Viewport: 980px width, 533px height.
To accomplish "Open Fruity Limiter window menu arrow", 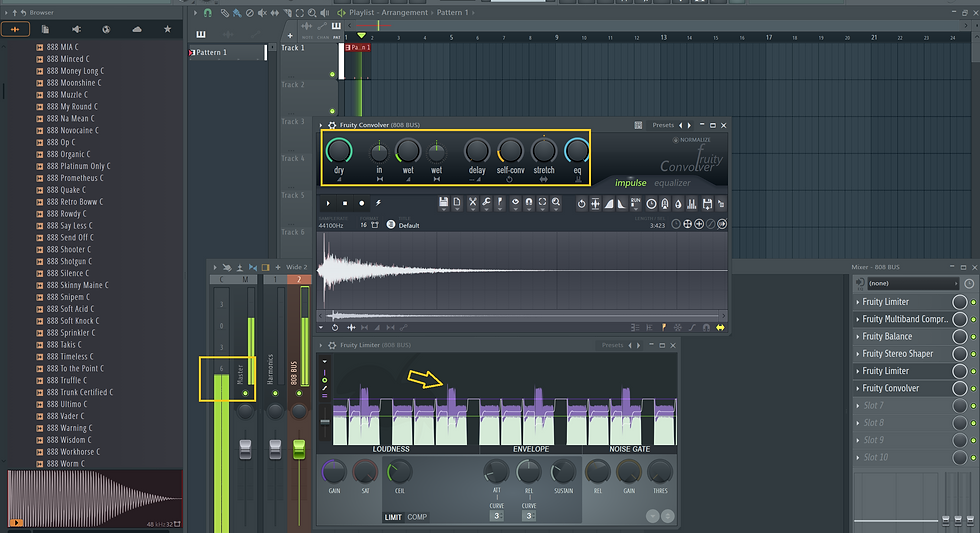I will pos(321,345).
